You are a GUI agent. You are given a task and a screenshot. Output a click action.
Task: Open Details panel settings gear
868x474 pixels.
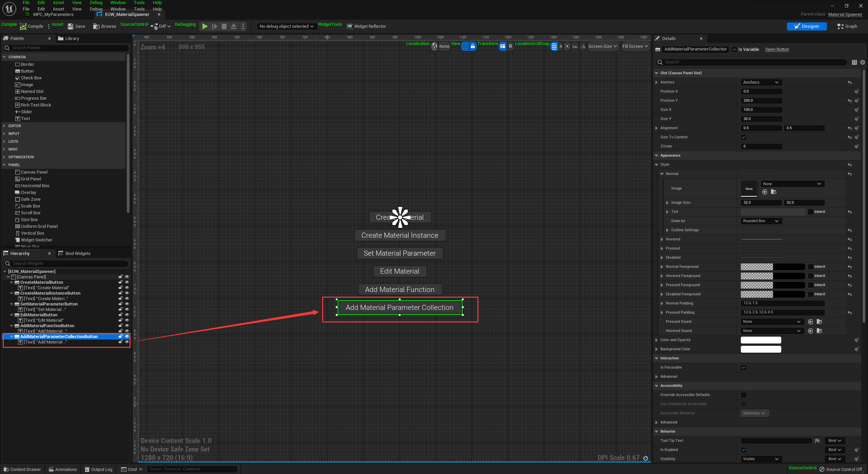[862, 62]
